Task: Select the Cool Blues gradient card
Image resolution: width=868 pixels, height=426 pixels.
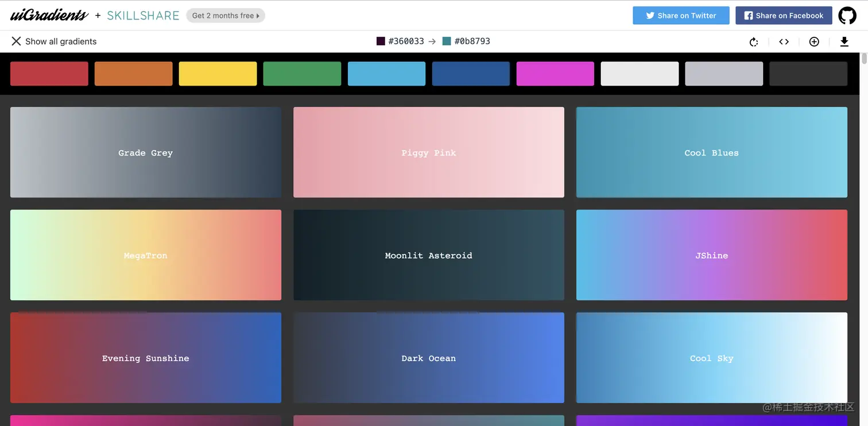Action: coord(712,152)
